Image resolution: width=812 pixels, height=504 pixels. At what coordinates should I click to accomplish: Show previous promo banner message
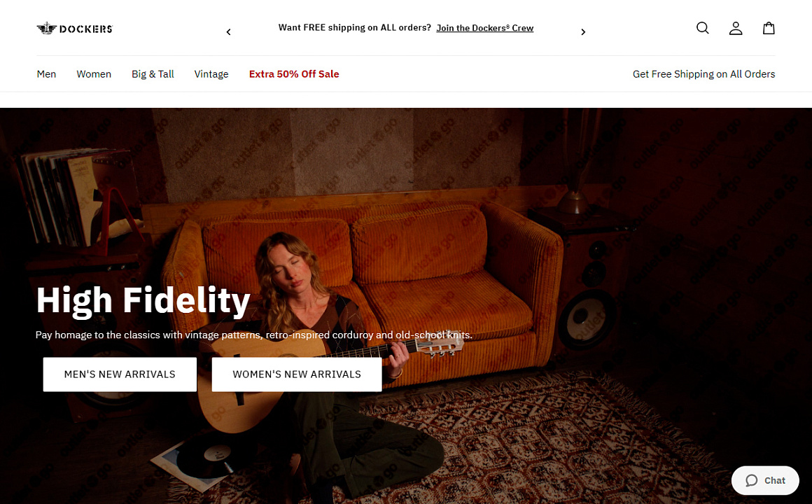coord(228,31)
